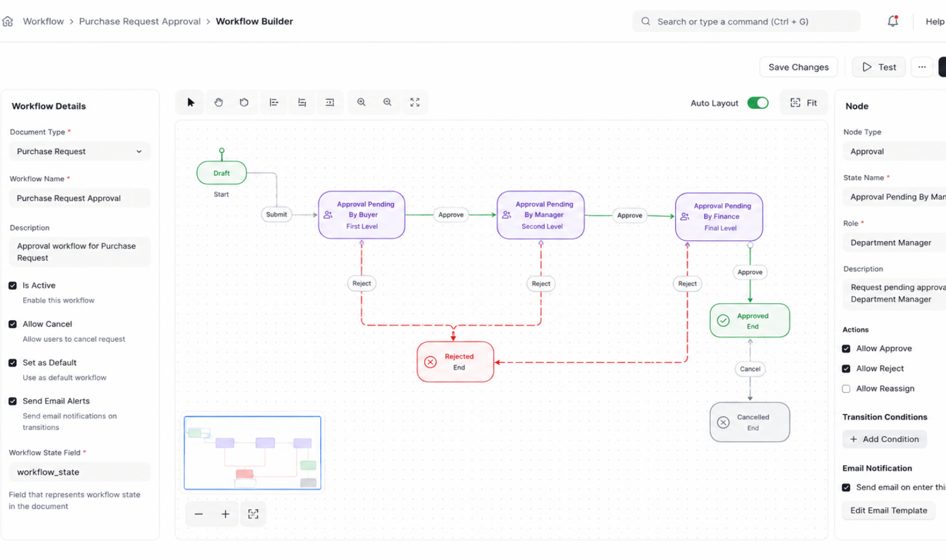Select the pointer arrow tool
Image resolution: width=946 pixels, height=560 pixels.
[191, 102]
